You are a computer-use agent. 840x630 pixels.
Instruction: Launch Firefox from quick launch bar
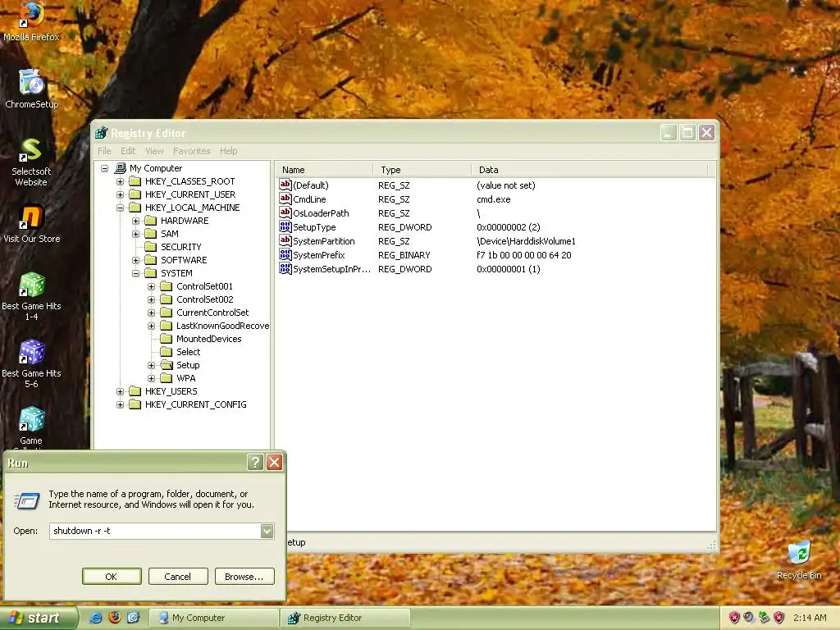coord(115,617)
